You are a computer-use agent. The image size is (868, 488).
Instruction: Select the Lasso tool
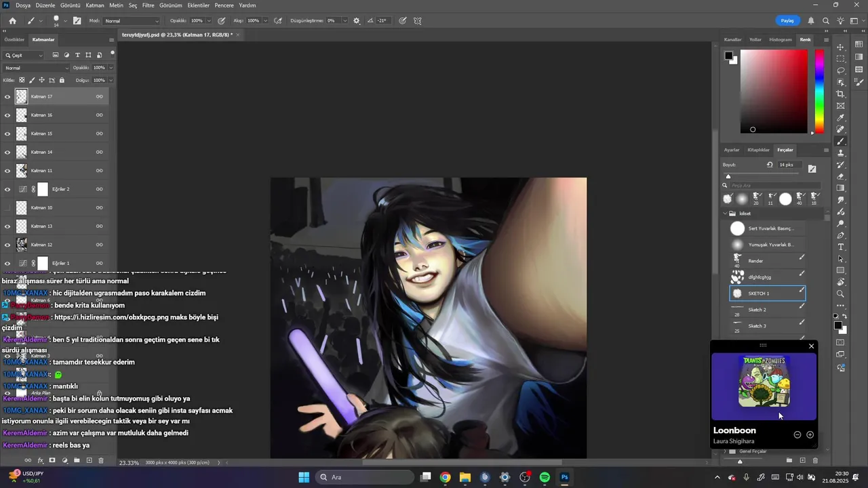pos(841,70)
